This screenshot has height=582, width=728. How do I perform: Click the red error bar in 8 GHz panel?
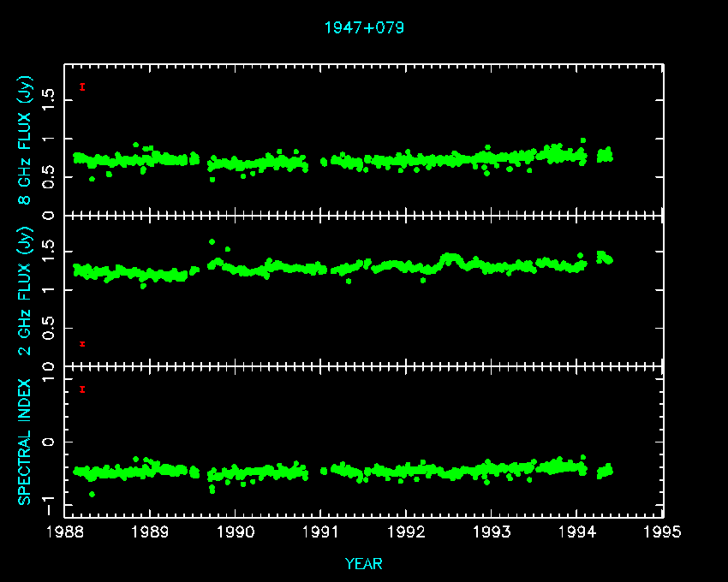81,86
